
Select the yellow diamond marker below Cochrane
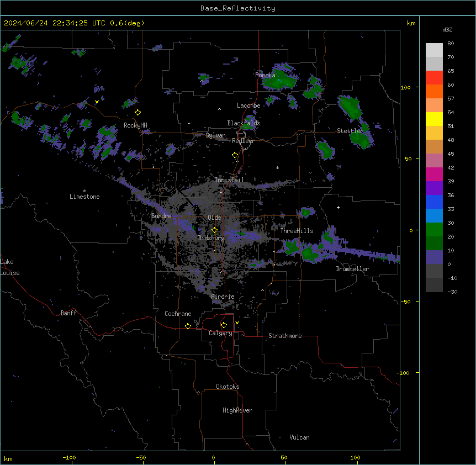coord(188,326)
